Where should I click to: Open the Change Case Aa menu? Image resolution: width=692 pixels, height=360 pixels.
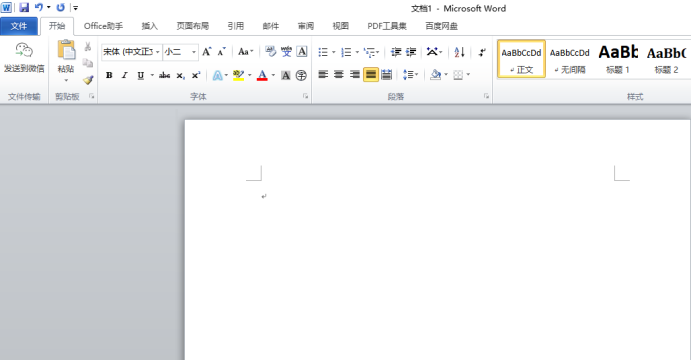point(245,52)
